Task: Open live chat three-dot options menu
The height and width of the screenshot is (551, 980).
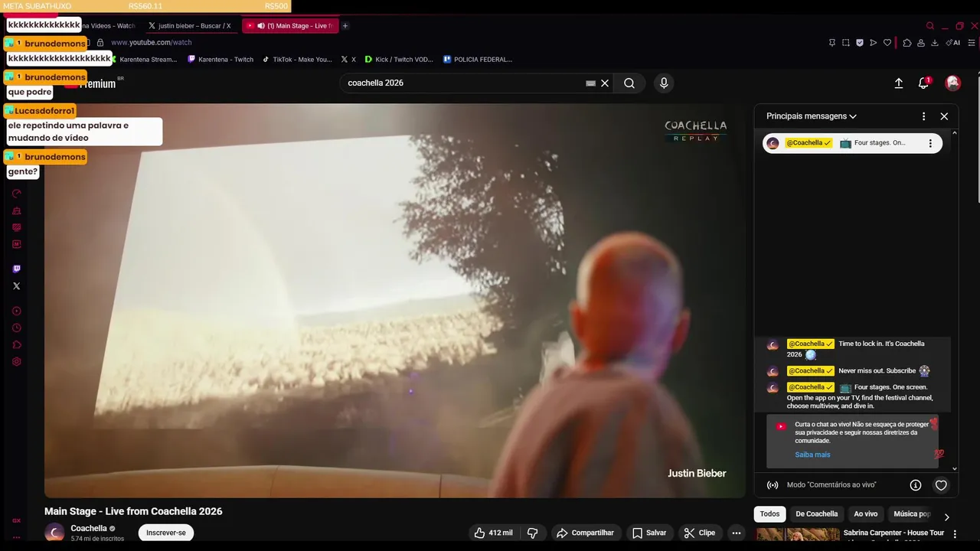Action: tap(923, 116)
